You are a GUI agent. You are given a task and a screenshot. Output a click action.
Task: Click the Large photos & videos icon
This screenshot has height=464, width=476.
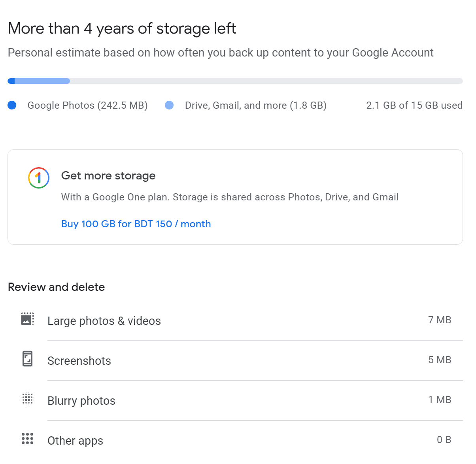tap(27, 319)
